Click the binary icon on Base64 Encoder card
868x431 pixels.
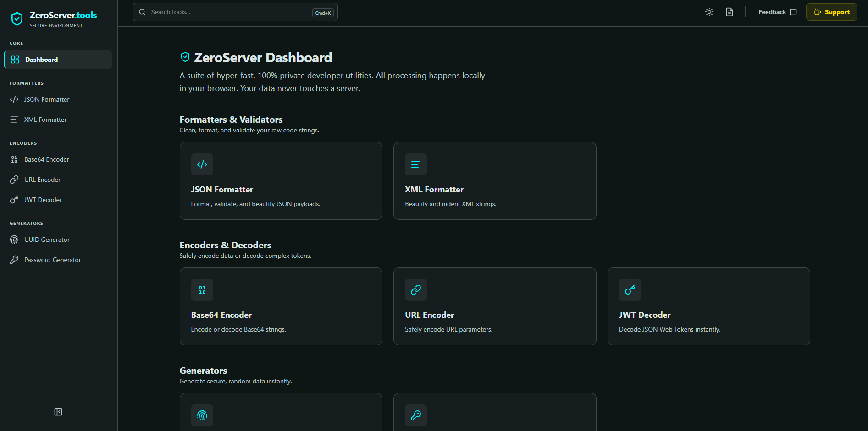click(202, 290)
